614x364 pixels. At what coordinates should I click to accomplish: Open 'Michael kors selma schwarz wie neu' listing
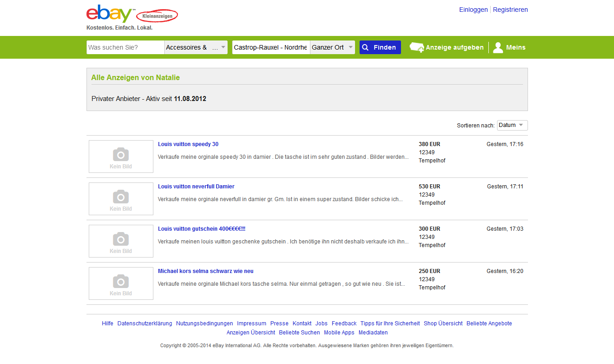206,271
